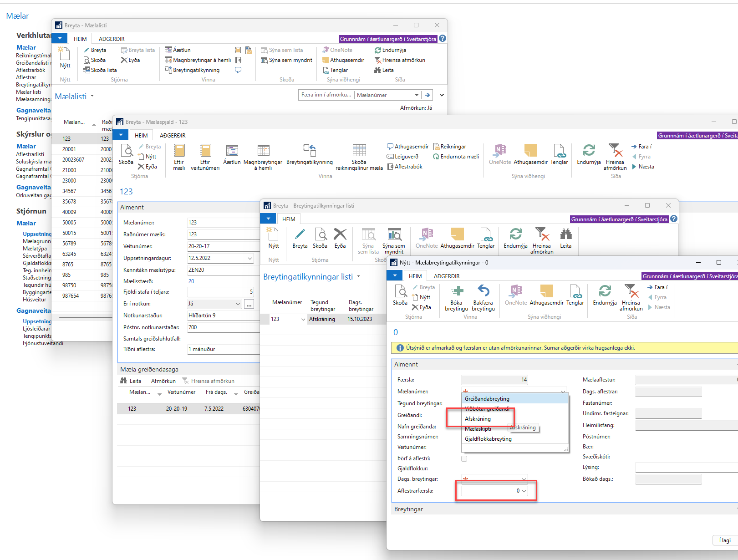Expand the Aflestrarfærsla dropdown
Viewport: 738px width, 560px height.
[524, 491]
